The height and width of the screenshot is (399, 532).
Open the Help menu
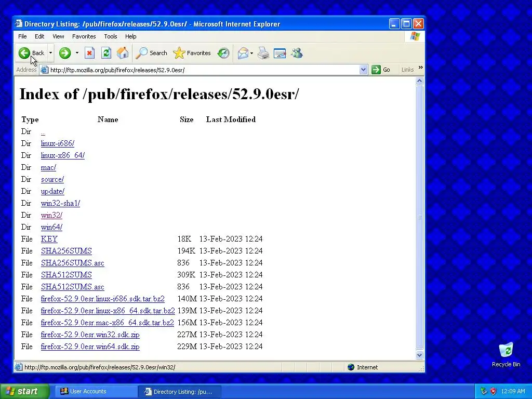click(x=130, y=36)
